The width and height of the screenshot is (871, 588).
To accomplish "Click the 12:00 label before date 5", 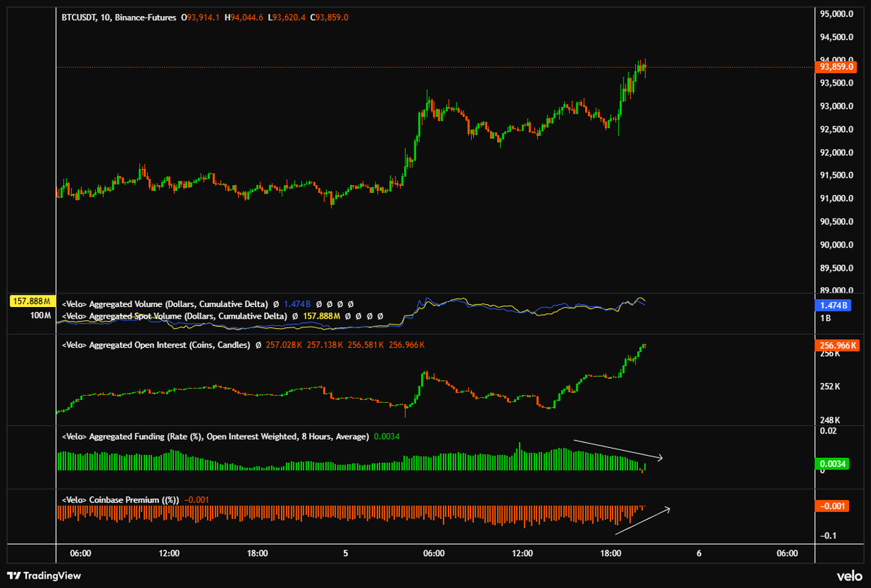I will coord(169,553).
